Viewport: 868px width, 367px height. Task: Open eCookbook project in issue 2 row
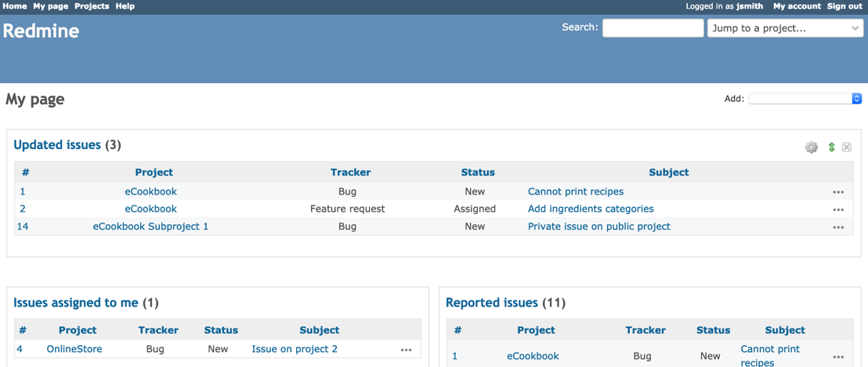tap(150, 209)
